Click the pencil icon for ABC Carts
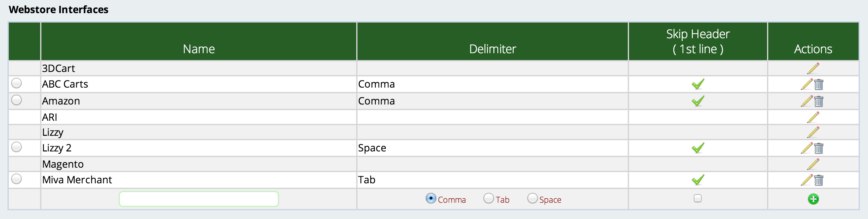 click(x=807, y=84)
